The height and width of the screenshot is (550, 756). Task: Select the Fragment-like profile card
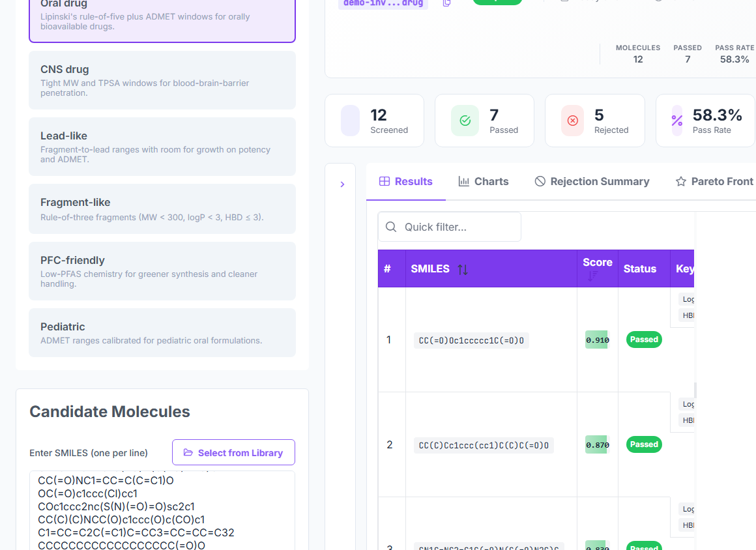[162, 209]
